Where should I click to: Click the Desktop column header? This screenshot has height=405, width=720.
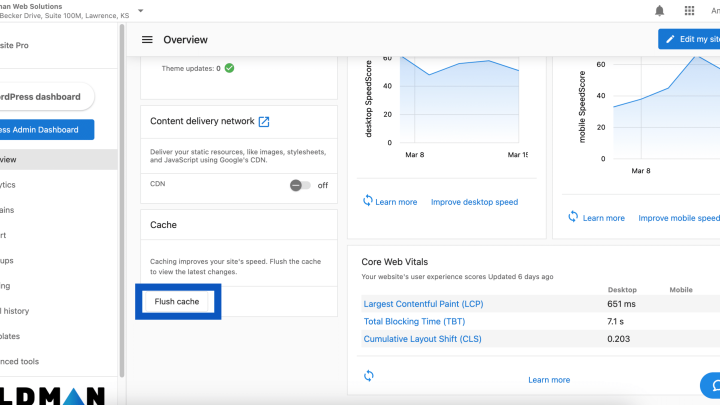(622, 290)
